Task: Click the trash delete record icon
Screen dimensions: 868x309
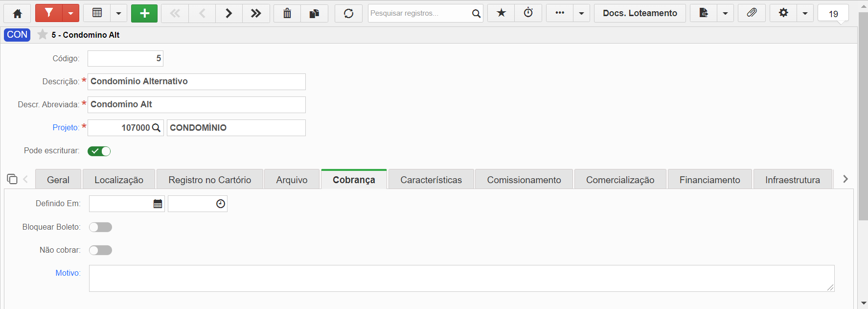Action: click(287, 13)
